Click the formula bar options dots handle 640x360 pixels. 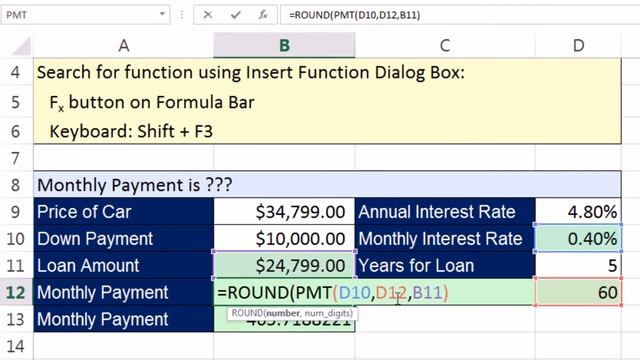[x=182, y=15]
